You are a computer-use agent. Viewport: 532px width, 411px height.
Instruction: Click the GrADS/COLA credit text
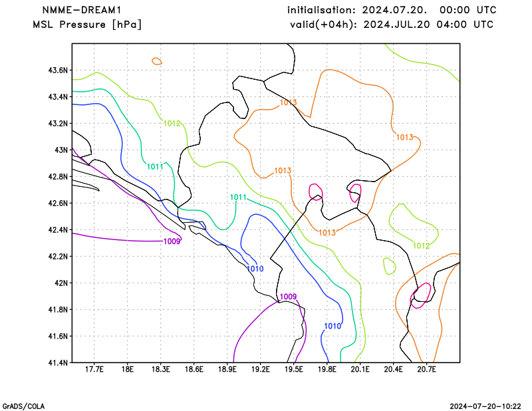click(x=23, y=406)
